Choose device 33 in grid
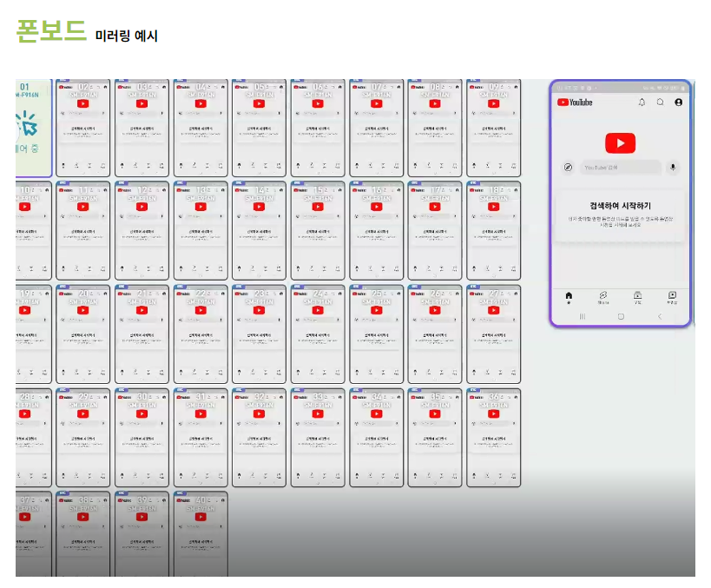 318,438
